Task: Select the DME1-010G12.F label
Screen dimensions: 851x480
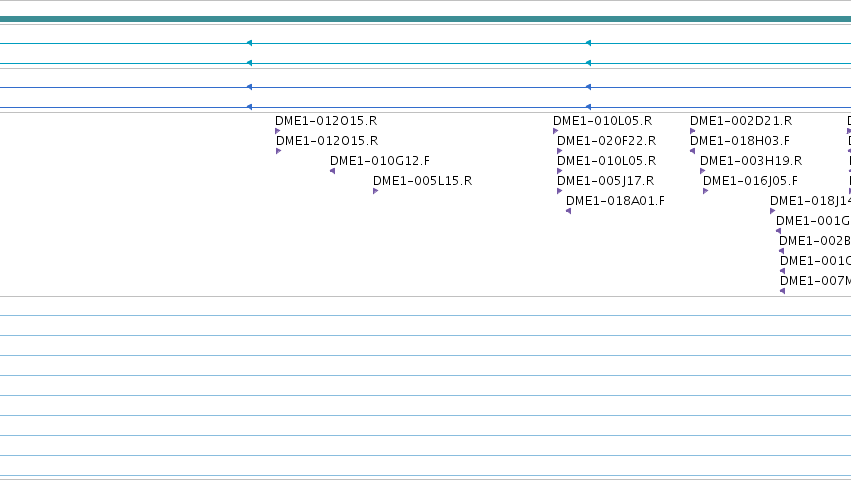Action: click(x=380, y=161)
